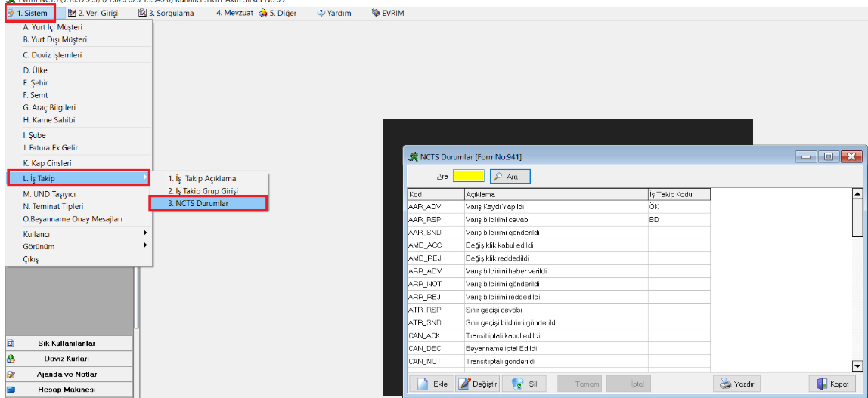Click the Ekle button
The image size is (868, 398).
pyautogui.click(x=431, y=383)
